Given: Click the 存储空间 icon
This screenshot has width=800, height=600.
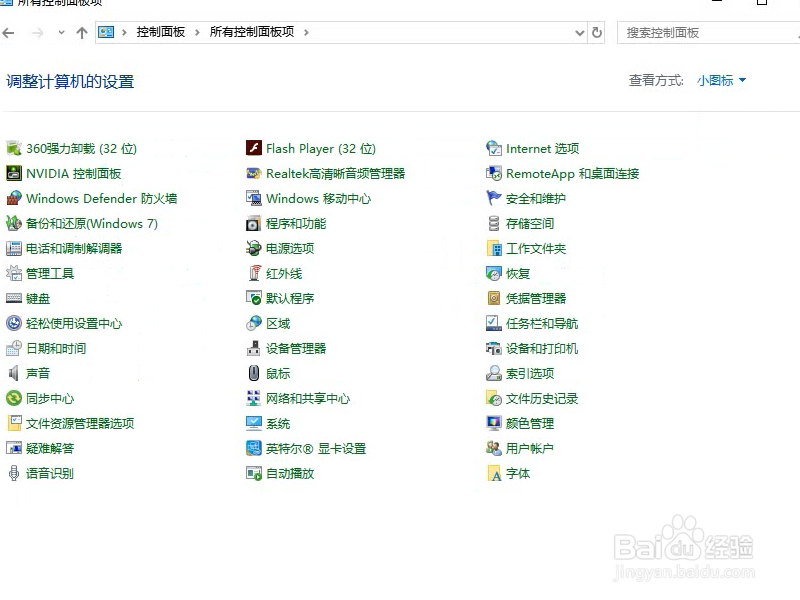Looking at the screenshot, I should 494,223.
